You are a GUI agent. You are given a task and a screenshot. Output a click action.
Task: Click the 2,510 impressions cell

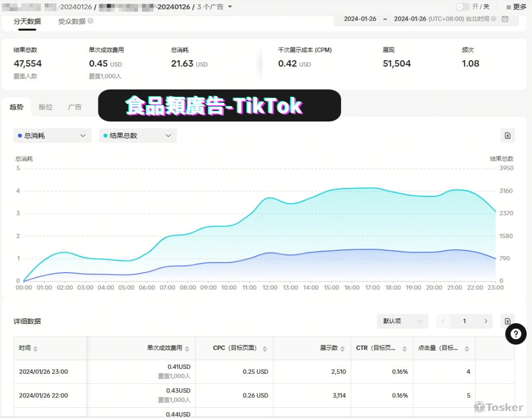tap(338, 372)
